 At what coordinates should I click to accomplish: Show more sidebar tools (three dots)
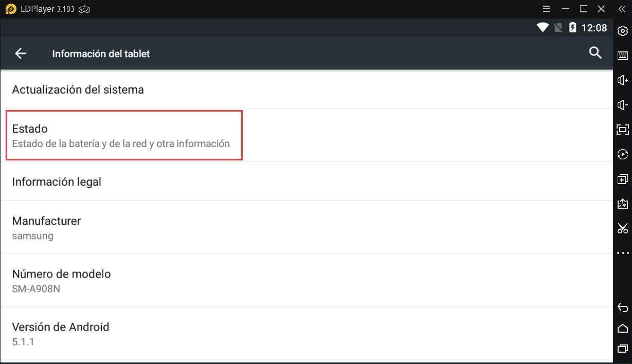tap(622, 253)
